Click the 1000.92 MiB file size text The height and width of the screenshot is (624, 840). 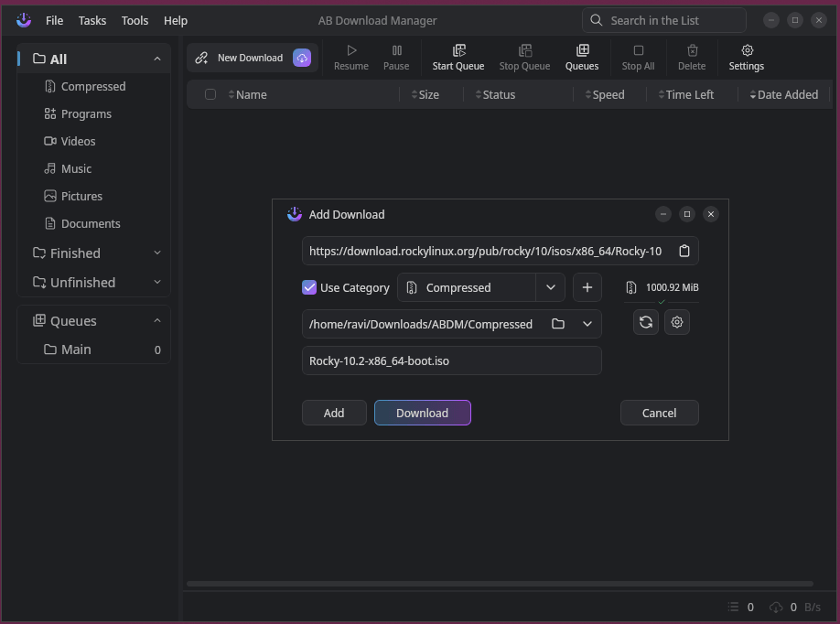point(672,287)
